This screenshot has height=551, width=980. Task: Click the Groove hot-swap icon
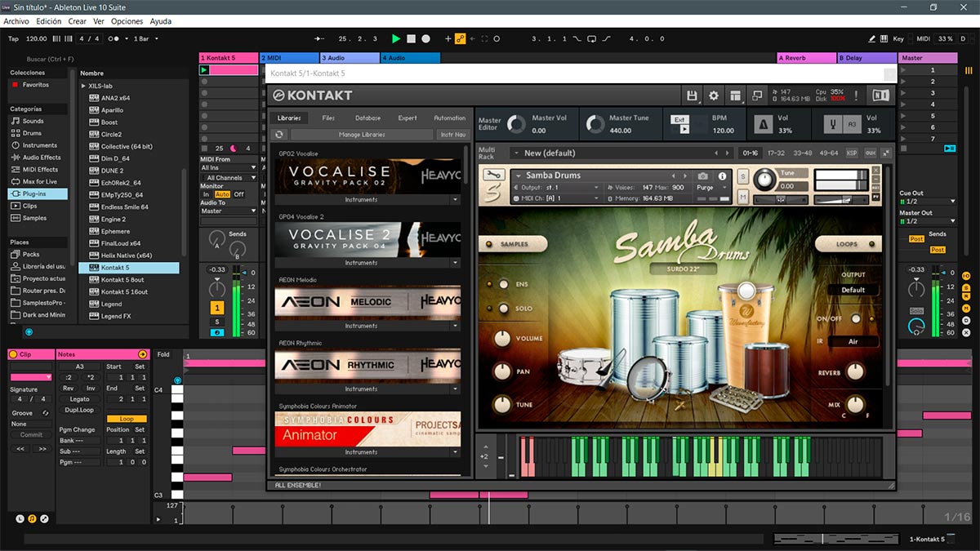tap(47, 413)
